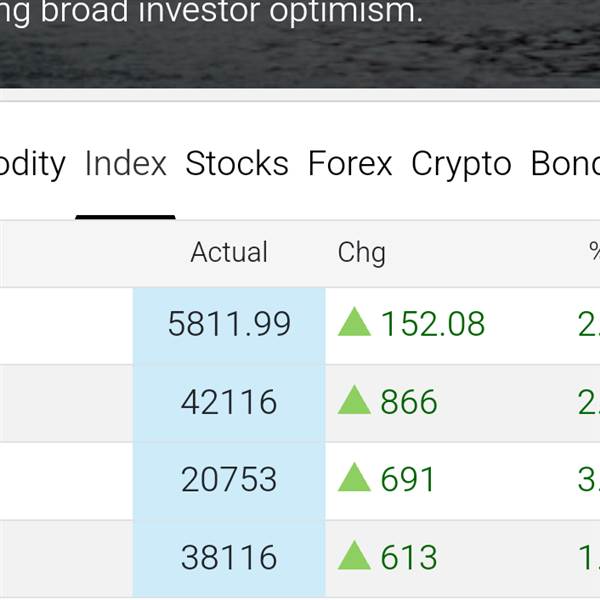This screenshot has height=600, width=600.
Task: Click the 152.08 change value
Action: [x=433, y=324]
